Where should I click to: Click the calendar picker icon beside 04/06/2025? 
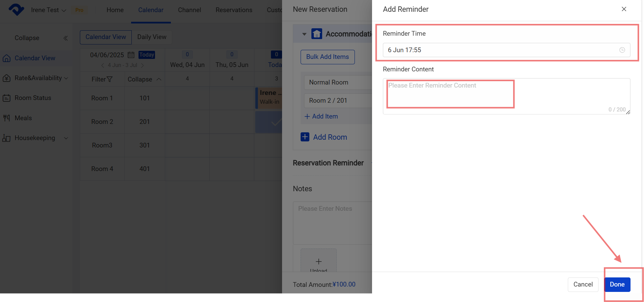coord(131,55)
